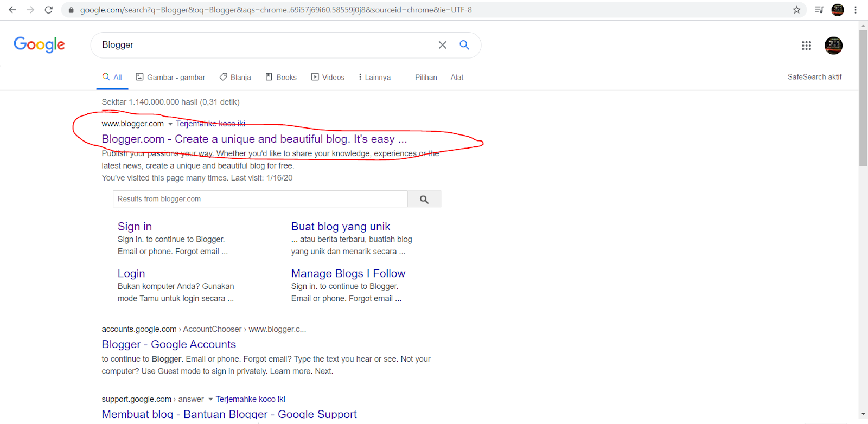
Task: Switch to the Videos tab
Action: pyautogui.click(x=328, y=77)
